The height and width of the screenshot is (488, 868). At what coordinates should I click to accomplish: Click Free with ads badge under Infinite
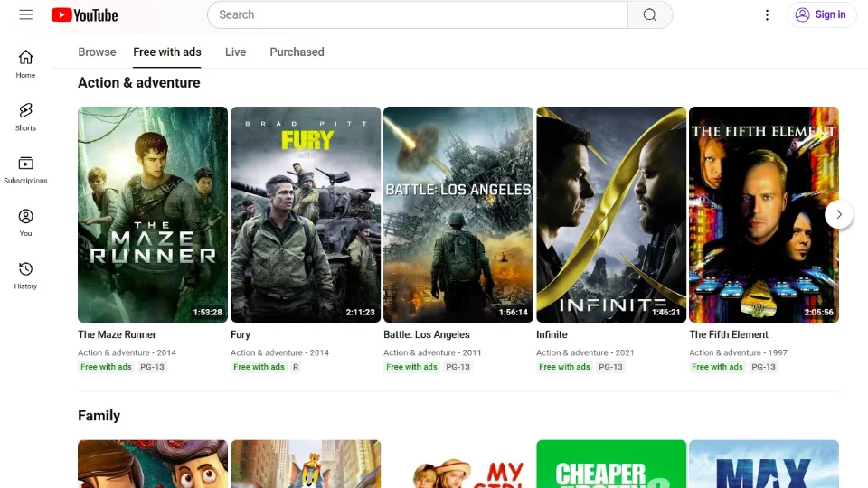coord(564,367)
